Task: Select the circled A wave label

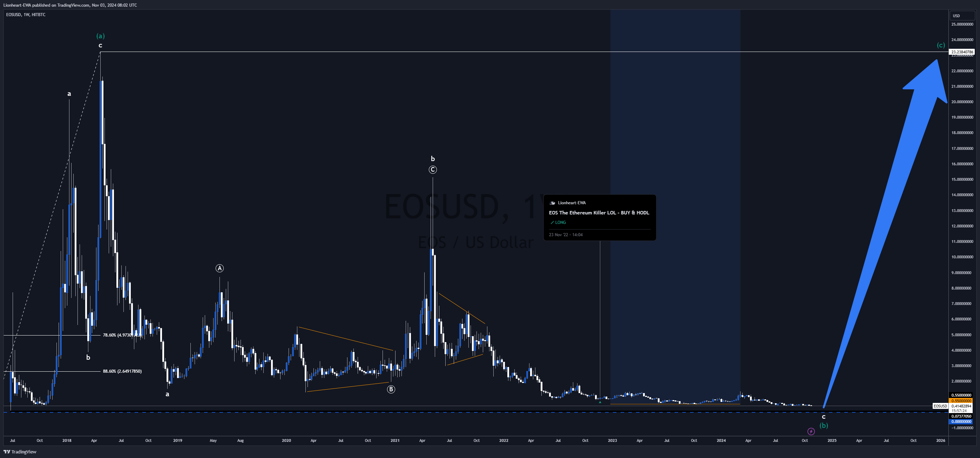Action: tap(219, 268)
